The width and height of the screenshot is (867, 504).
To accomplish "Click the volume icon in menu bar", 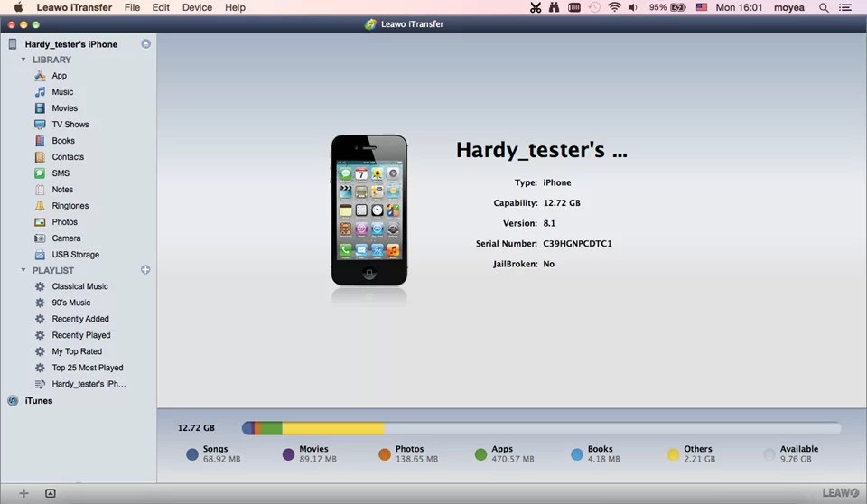I will (633, 8).
